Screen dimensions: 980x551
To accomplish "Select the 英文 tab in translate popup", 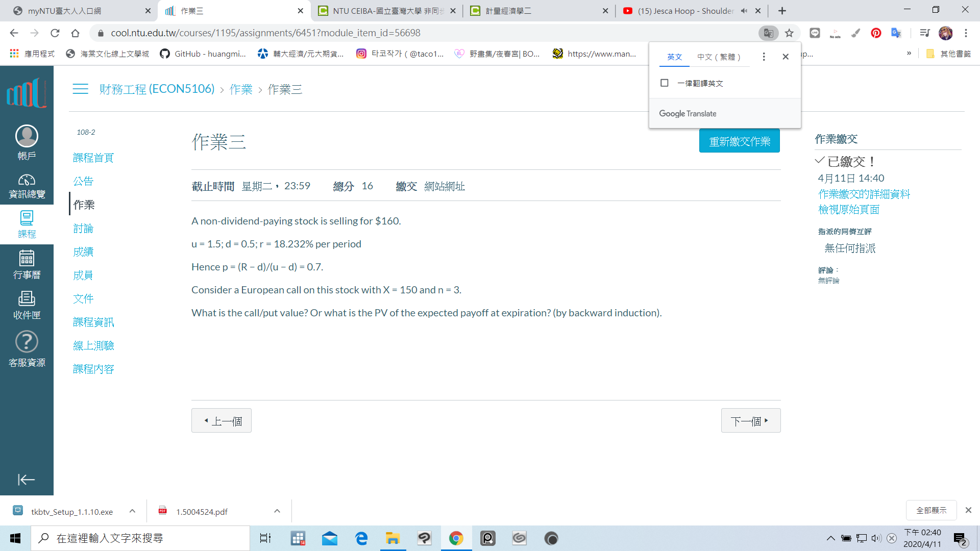I will coord(674,57).
